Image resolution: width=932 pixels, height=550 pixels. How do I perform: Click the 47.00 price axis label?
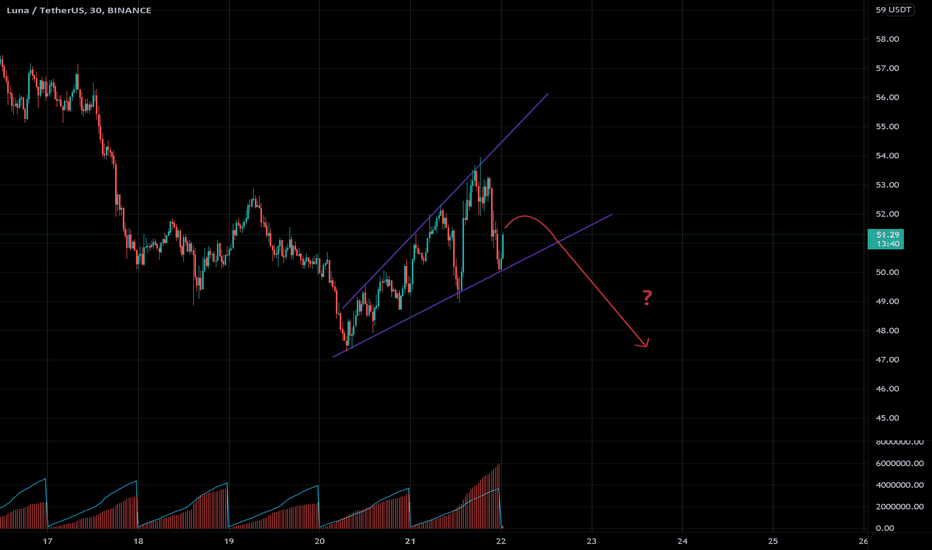tap(887, 360)
